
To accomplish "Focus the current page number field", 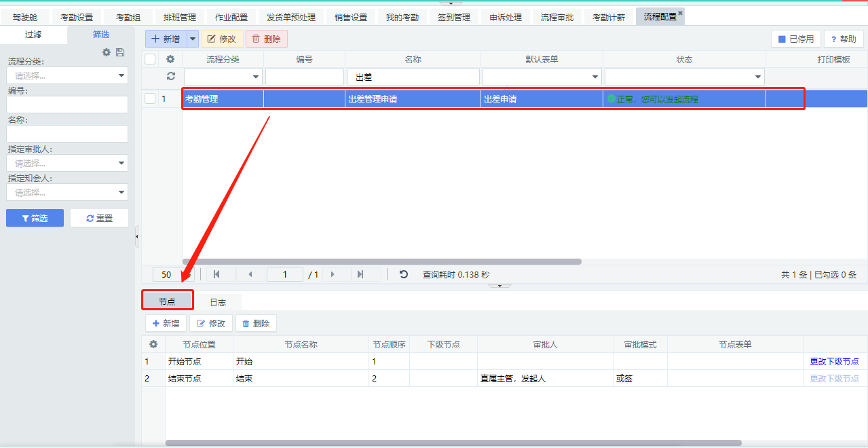I will [285, 274].
